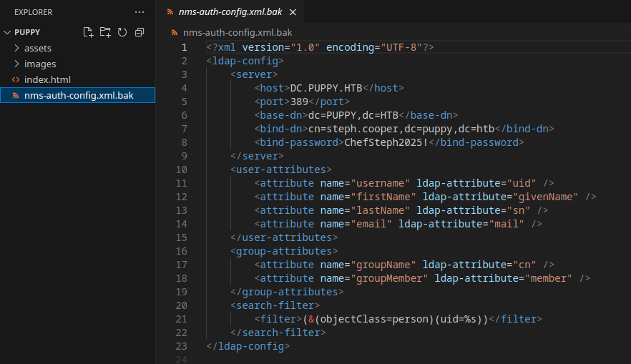Collapse the PUPPY workspace section
Screen dimensions: 631x364
(8, 32)
